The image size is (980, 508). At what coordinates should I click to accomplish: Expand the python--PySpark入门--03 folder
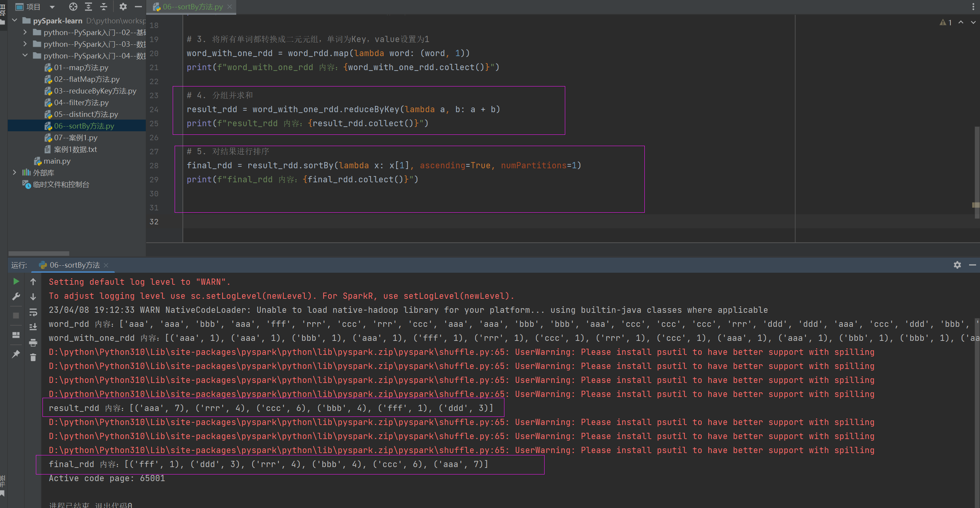25,44
